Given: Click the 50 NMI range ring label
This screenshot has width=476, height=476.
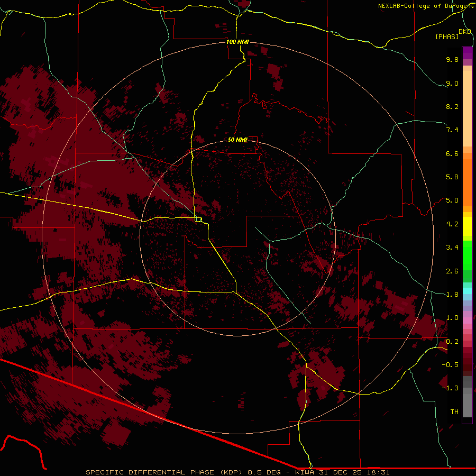Looking at the screenshot, I should [237, 139].
